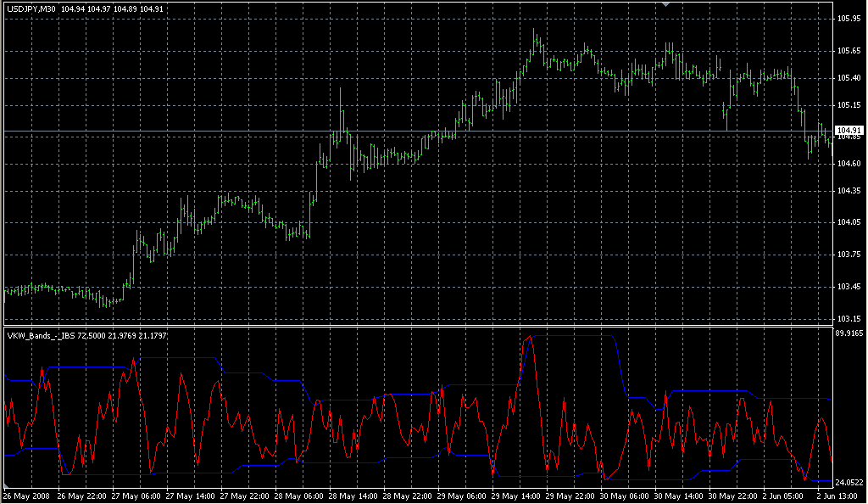This screenshot has height=504, width=868.
Task: Click the 30 May 14:00 time label
Action: click(x=676, y=496)
